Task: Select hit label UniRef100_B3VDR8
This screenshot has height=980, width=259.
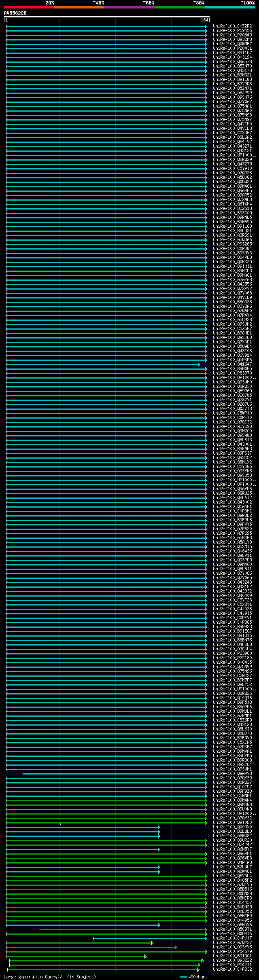Action: coord(232,84)
